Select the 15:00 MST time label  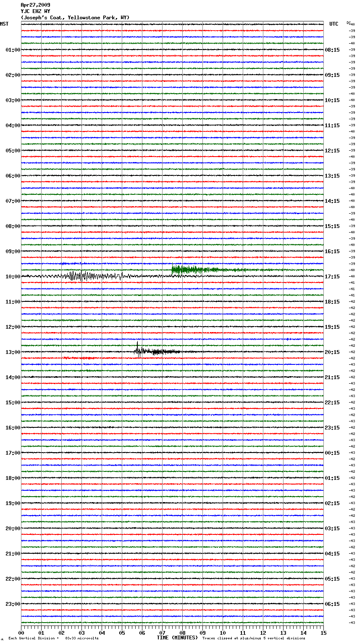click(x=13, y=403)
